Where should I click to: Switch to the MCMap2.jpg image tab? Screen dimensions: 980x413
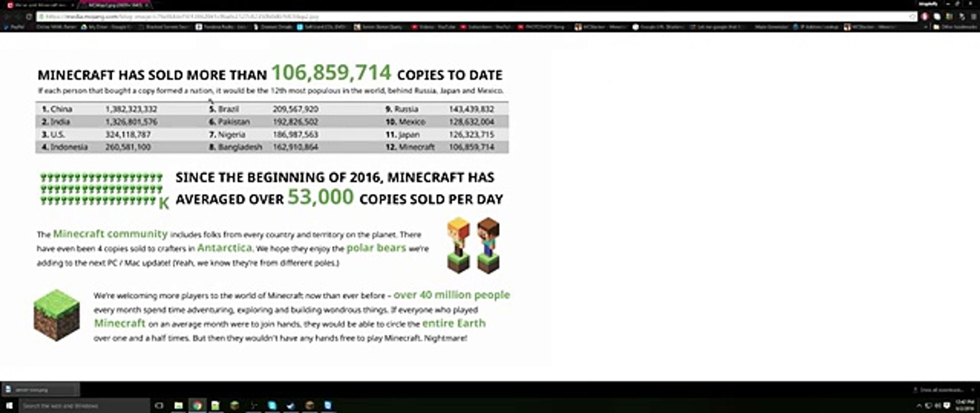[x=115, y=5]
